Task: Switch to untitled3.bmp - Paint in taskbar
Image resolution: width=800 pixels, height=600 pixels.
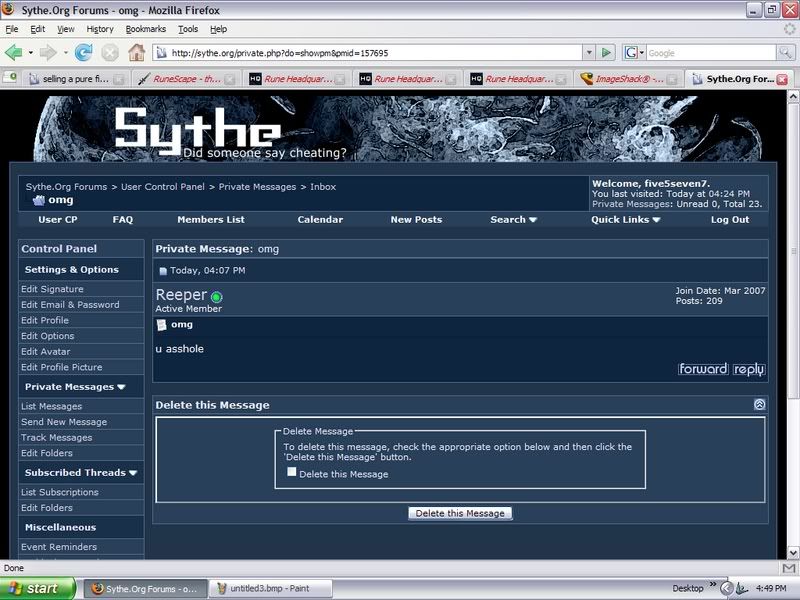Action: [270, 588]
